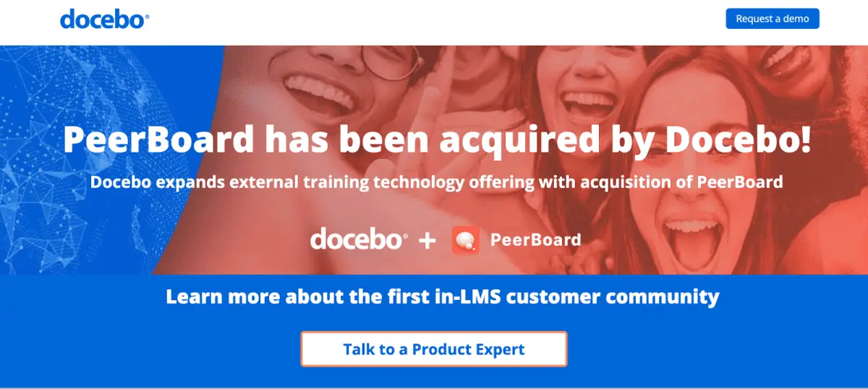The width and height of the screenshot is (868, 389).
Task: Click the red PeerBoard chat bubble icon
Action: point(465,240)
